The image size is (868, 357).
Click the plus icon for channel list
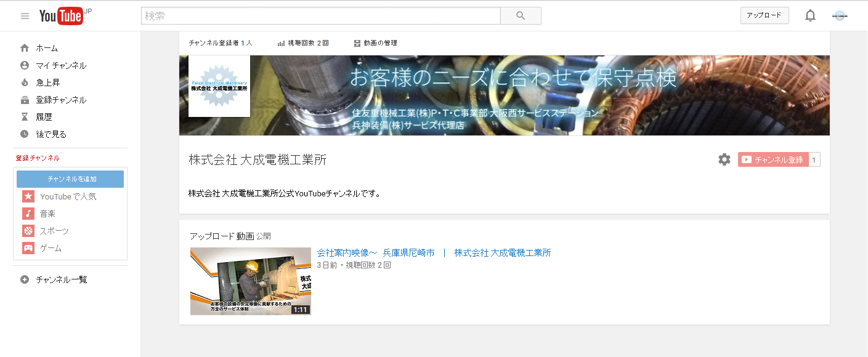pyautogui.click(x=25, y=279)
